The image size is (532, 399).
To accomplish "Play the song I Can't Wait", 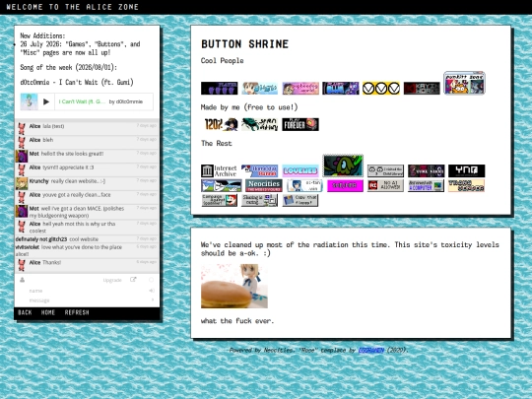I will (46, 101).
